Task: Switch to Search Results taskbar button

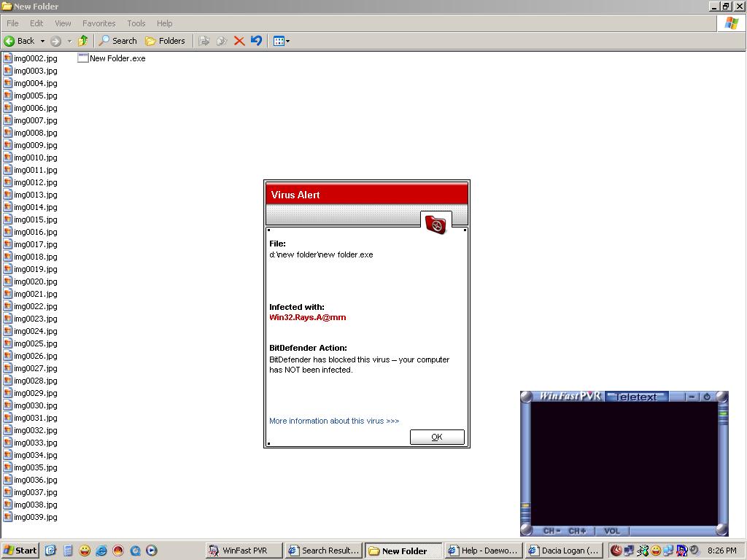Action: (323, 551)
